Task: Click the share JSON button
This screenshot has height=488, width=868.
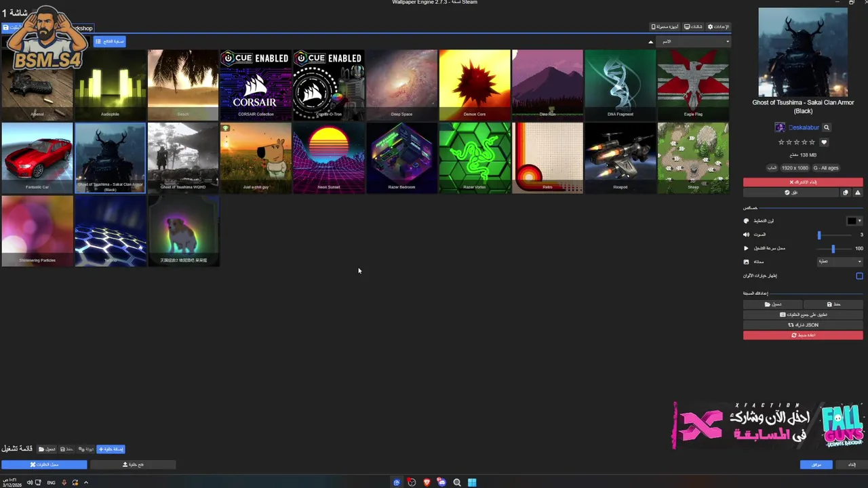Action: point(803,325)
